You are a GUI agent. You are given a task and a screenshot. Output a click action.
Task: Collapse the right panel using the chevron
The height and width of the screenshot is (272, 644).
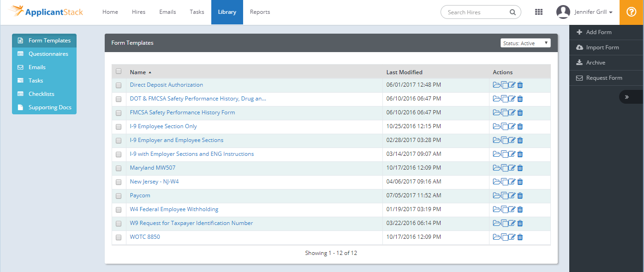[x=627, y=97]
